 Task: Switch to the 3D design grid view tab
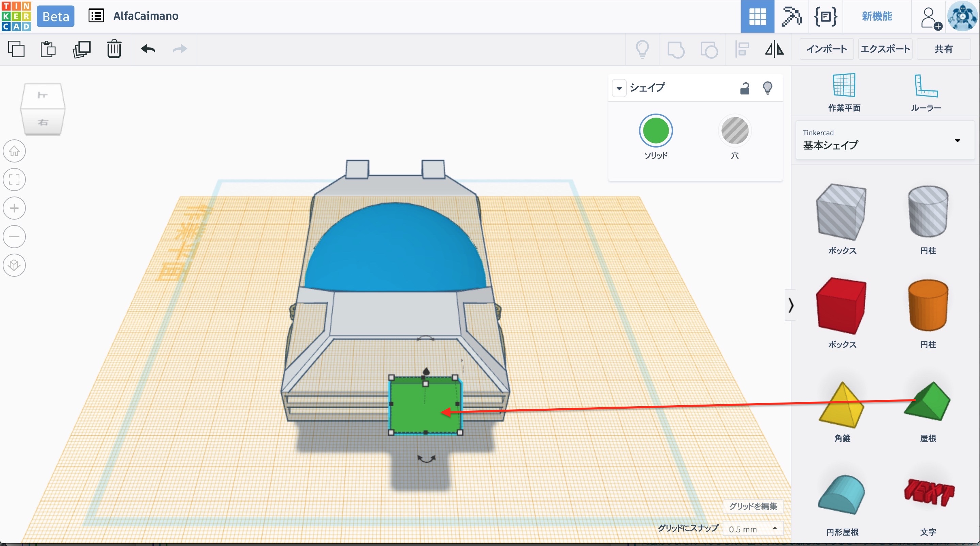click(757, 16)
